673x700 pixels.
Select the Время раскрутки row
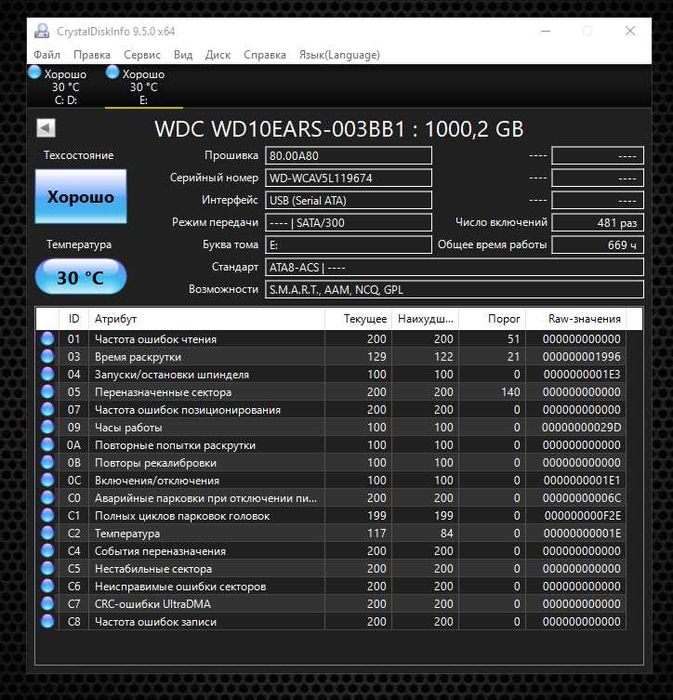point(331,356)
